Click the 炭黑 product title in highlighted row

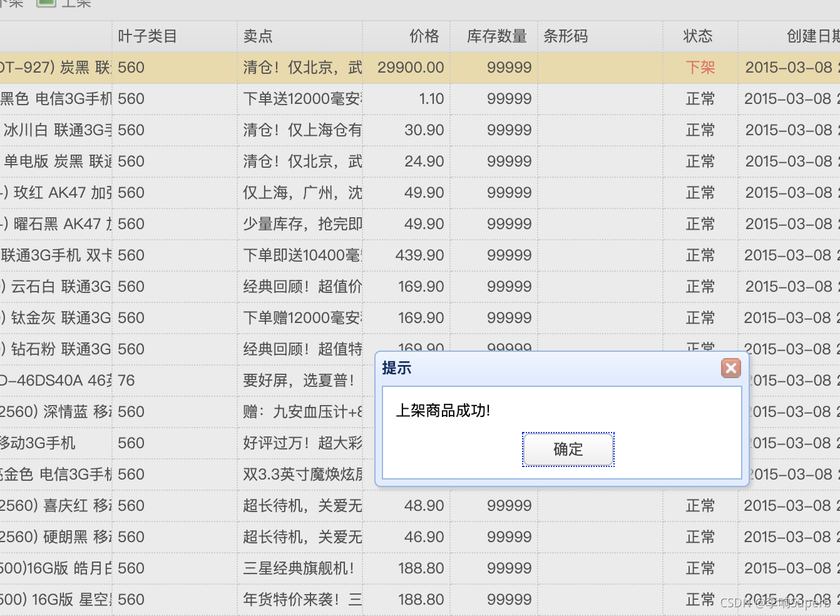[56, 68]
